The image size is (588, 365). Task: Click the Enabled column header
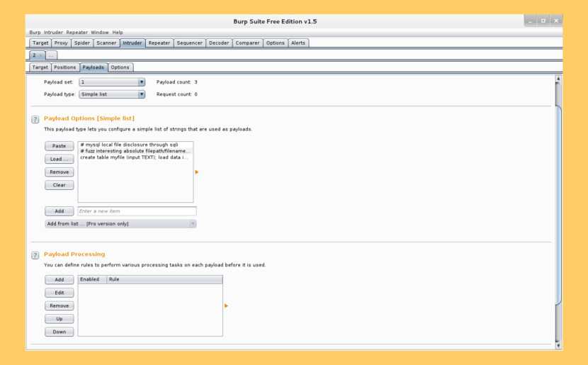(92, 279)
